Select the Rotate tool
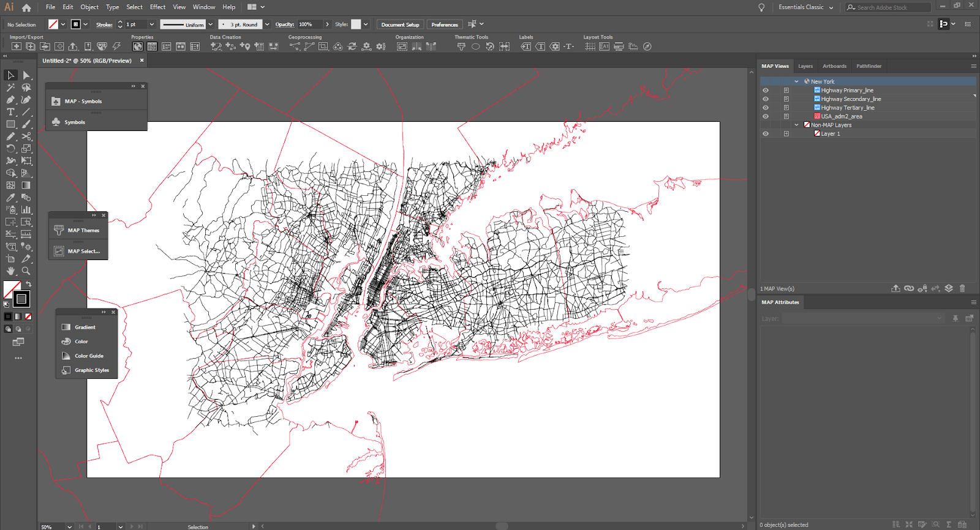The height and width of the screenshot is (530, 980). (11, 149)
